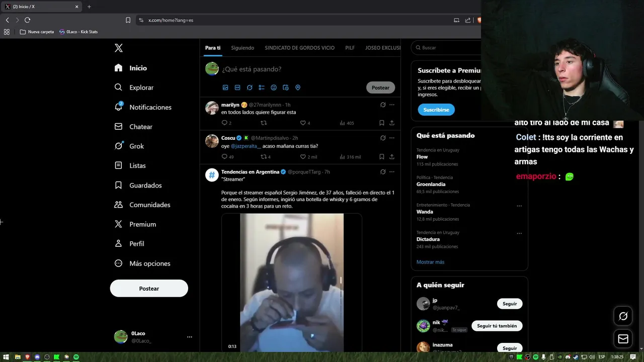644x362 pixels.
Task: Add a poll with composer poll icon
Action: point(262,87)
